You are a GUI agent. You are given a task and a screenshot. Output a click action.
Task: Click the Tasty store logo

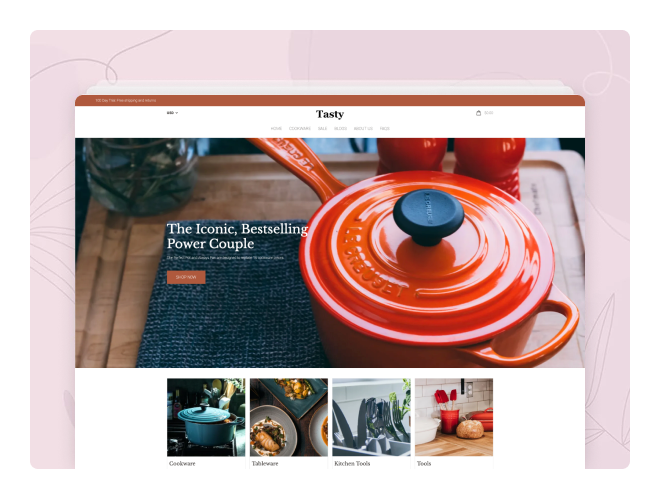(x=330, y=114)
